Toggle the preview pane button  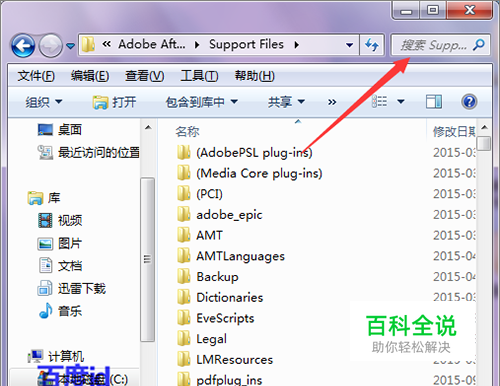[x=434, y=102]
